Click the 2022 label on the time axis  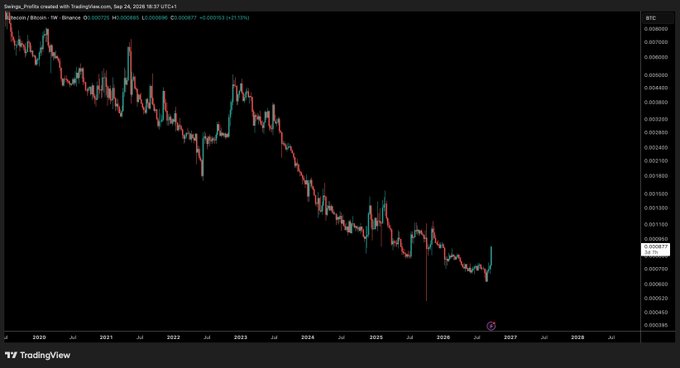coord(173,337)
